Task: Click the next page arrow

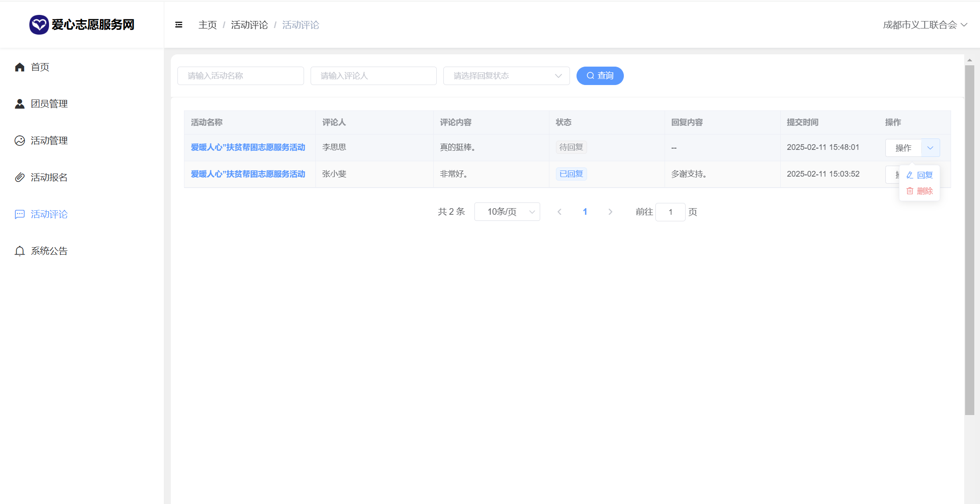Action: point(610,212)
